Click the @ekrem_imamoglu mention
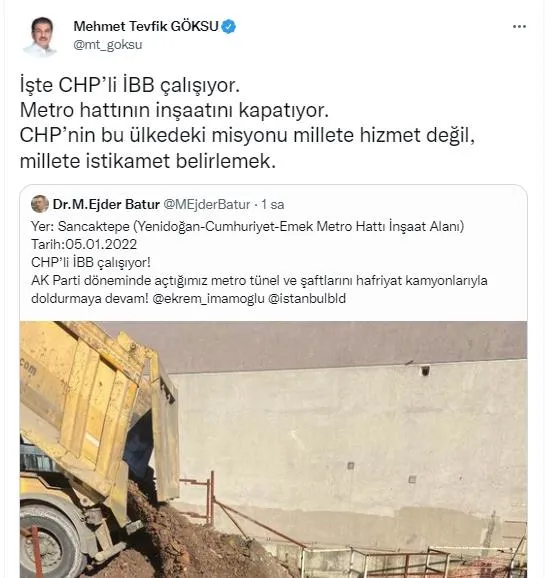The height and width of the screenshot is (578, 560). 208,299
